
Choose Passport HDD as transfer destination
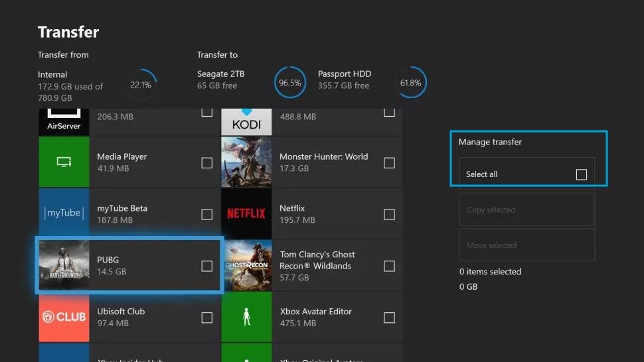[345, 80]
